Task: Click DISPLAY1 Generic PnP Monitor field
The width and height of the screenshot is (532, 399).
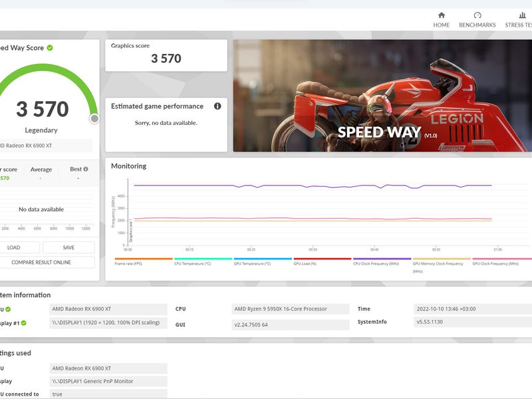Action: click(x=108, y=381)
